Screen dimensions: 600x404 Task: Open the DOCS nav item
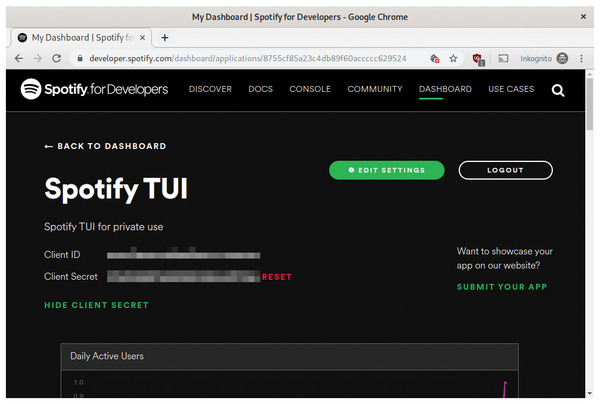261,89
